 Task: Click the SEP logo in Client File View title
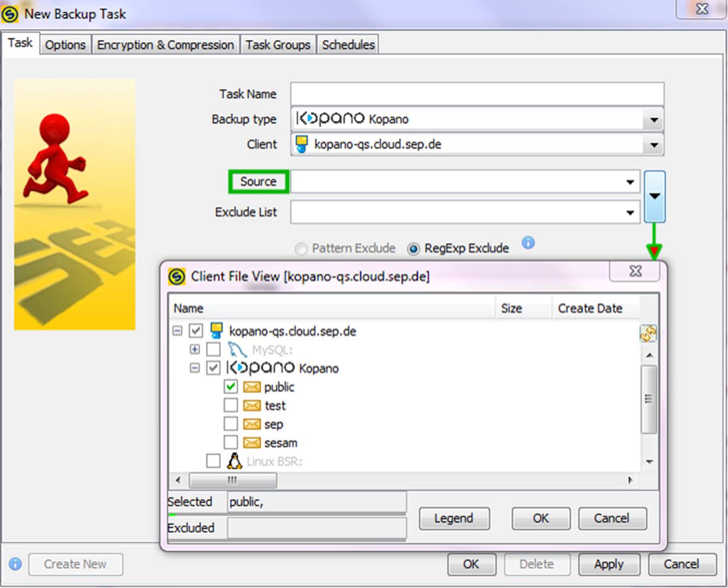(x=177, y=277)
